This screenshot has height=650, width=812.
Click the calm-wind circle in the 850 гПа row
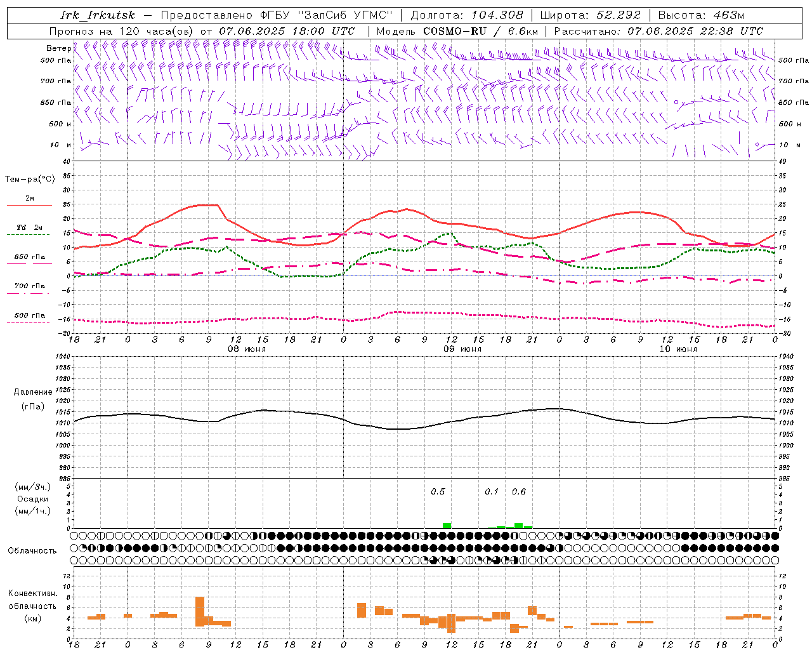(x=676, y=102)
